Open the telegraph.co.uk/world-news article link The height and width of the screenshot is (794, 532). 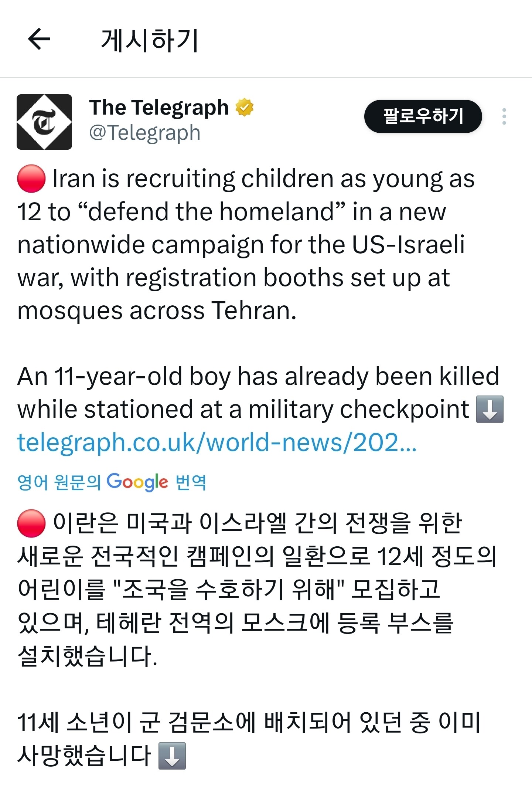[x=217, y=442]
